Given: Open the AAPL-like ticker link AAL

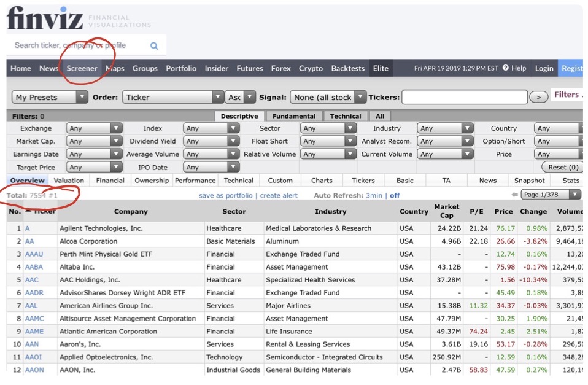Looking at the screenshot, I should click(31, 306).
